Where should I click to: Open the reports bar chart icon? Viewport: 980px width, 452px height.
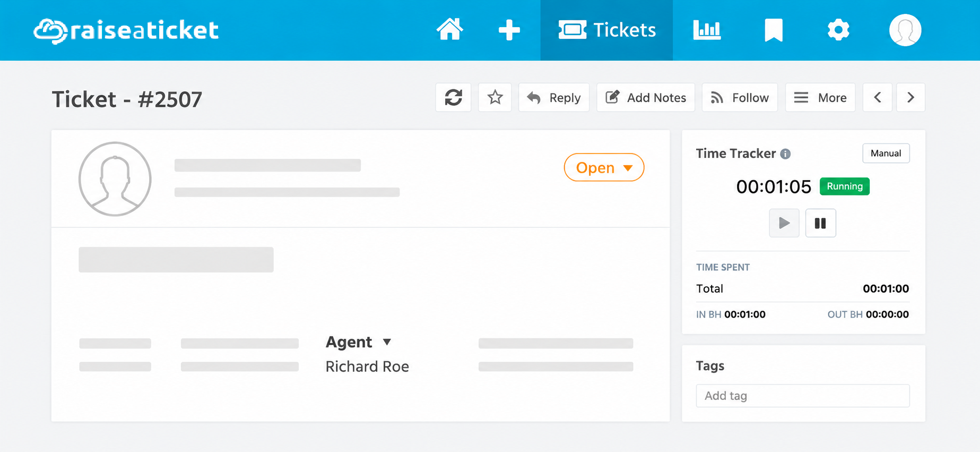click(707, 30)
